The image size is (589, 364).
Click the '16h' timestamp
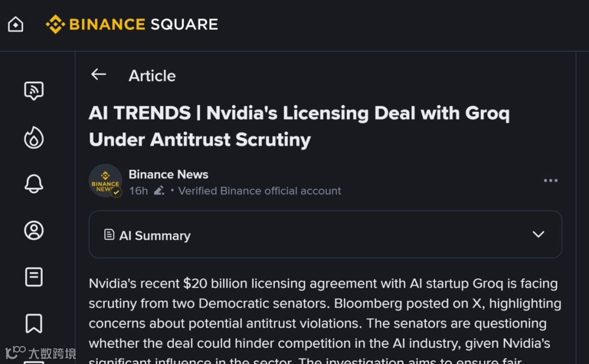(x=138, y=191)
